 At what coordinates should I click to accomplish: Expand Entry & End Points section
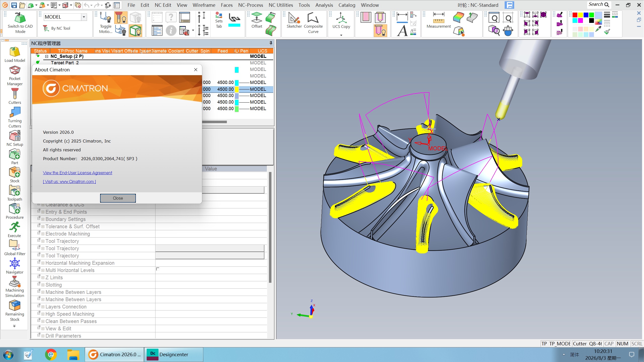43,212
